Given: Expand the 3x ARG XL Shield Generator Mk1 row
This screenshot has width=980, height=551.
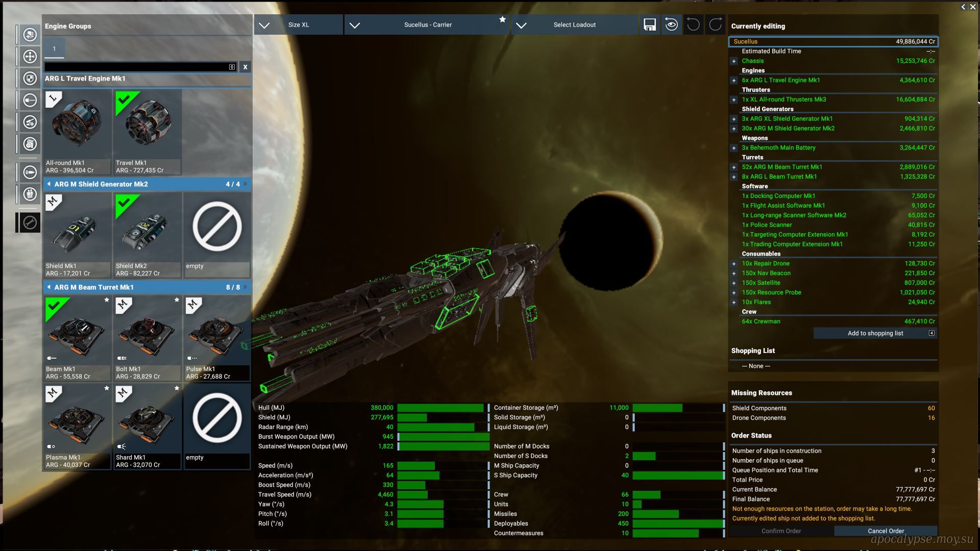Looking at the screenshot, I should click(734, 119).
